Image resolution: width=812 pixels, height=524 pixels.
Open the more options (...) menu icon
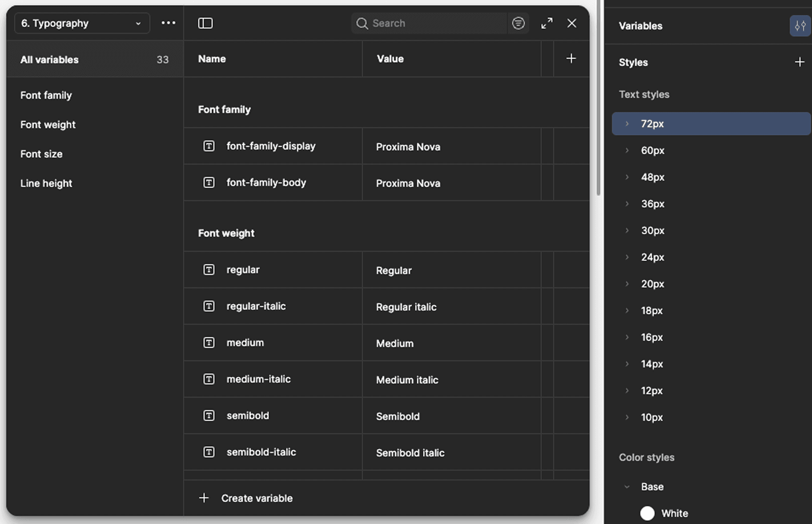point(168,23)
